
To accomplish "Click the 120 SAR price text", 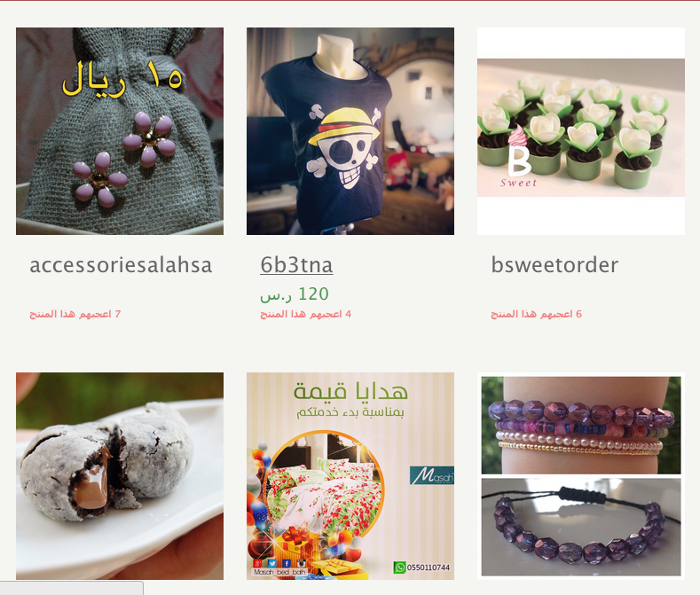I will (295, 294).
